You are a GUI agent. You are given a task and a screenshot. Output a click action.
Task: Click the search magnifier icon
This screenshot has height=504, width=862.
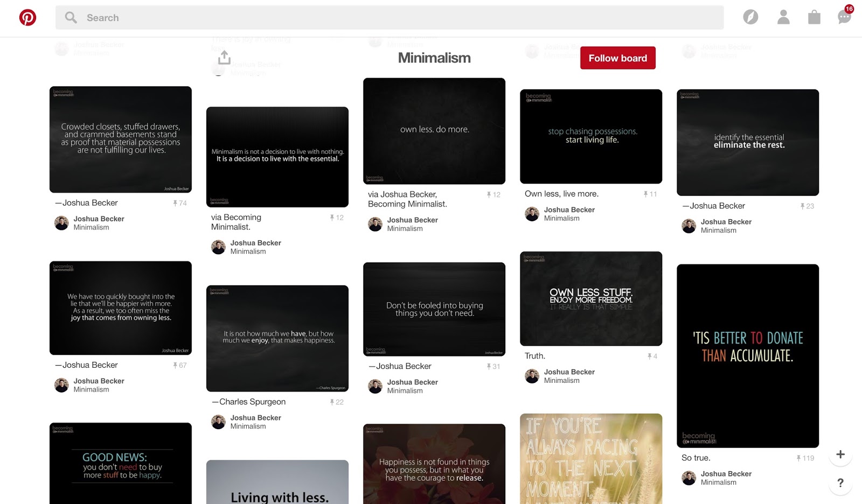point(71,18)
